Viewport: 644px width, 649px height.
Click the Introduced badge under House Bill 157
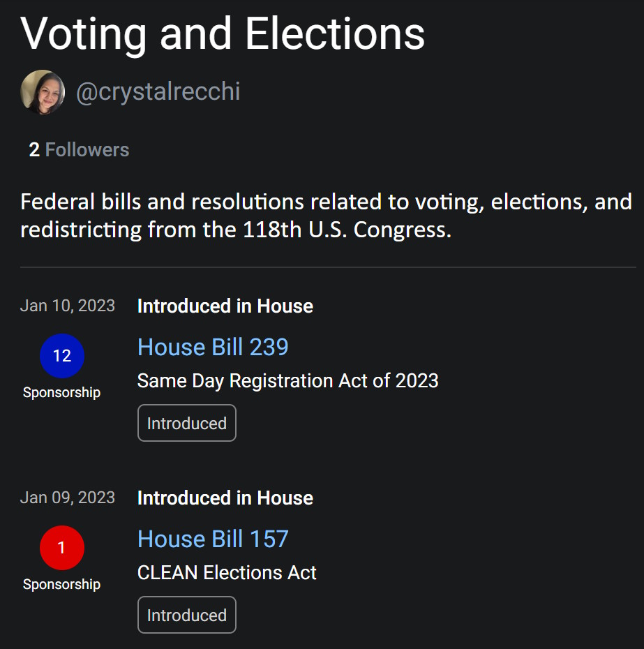[x=187, y=616]
